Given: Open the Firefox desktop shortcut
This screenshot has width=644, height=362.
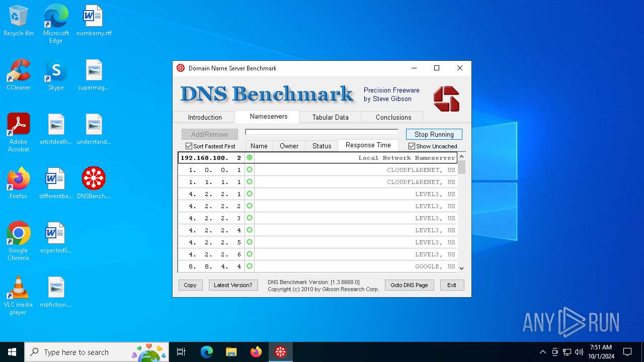Looking at the screenshot, I should point(19,184).
